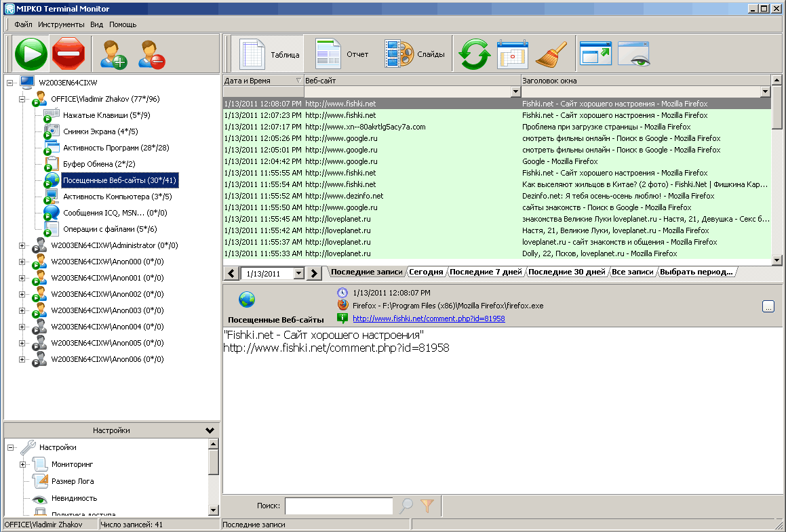Image resolution: width=786 pixels, height=532 pixels.
Task: Stop monitoring with the red stop button
Action: [68, 54]
